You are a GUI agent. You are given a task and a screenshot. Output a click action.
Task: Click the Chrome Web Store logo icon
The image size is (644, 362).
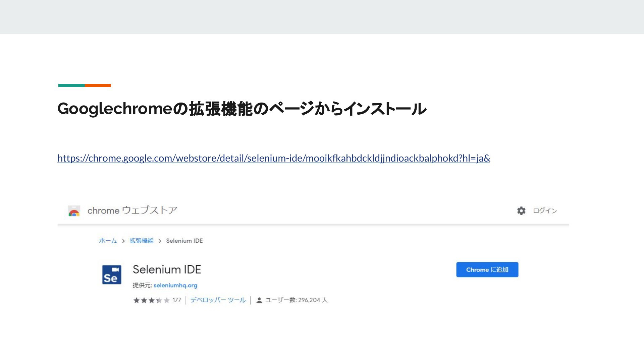pos(74,211)
